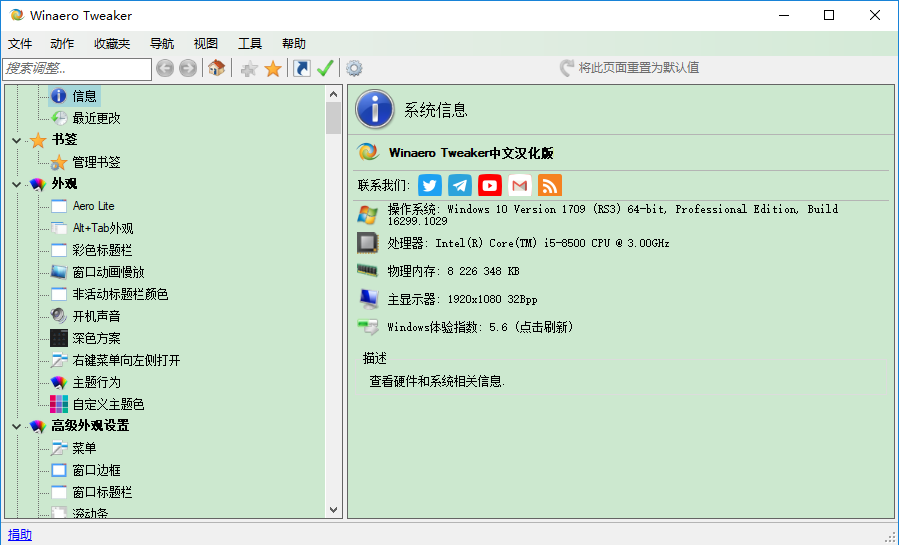Viewport: 899px width, 545px height.
Task: Click the YouTube contact icon
Action: (489, 185)
